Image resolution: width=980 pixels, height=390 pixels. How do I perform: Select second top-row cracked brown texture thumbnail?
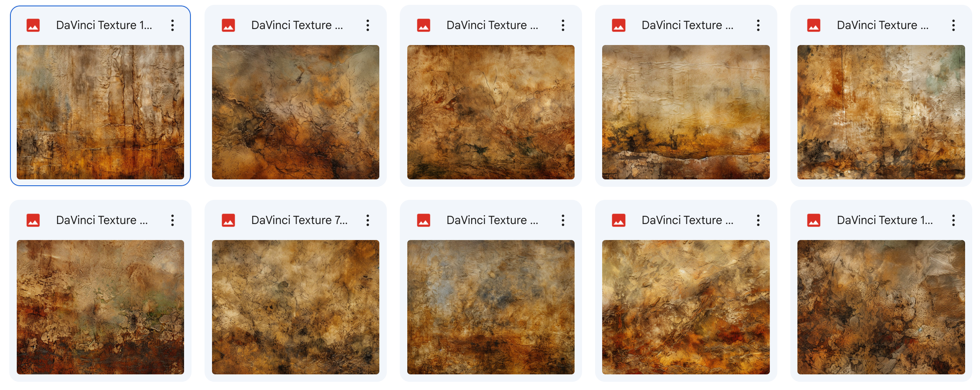pos(295,112)
